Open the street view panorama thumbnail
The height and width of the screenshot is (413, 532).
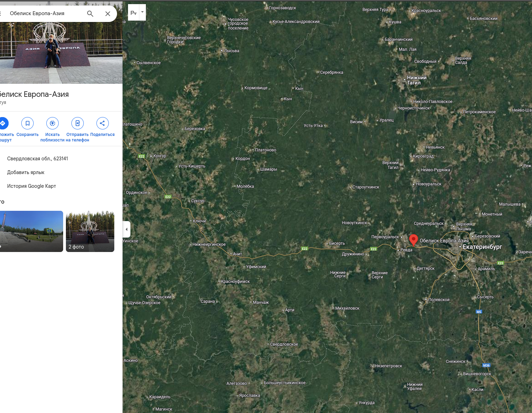(32, 231)
